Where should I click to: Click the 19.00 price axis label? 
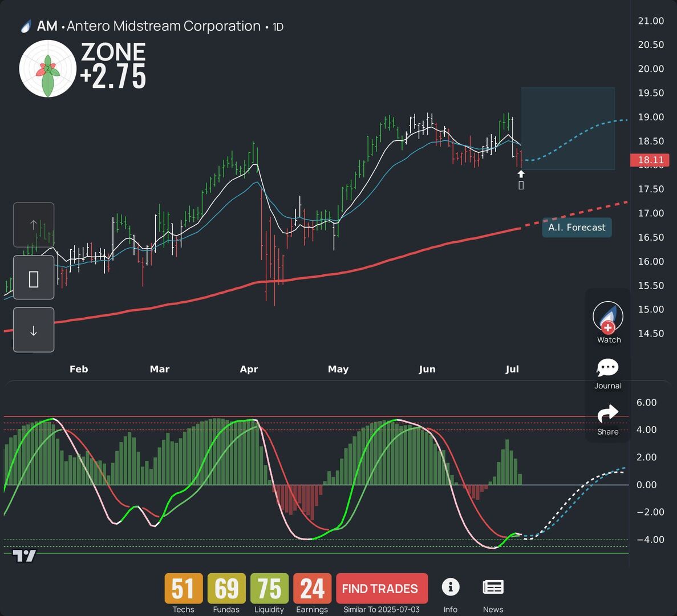(651, 117)
